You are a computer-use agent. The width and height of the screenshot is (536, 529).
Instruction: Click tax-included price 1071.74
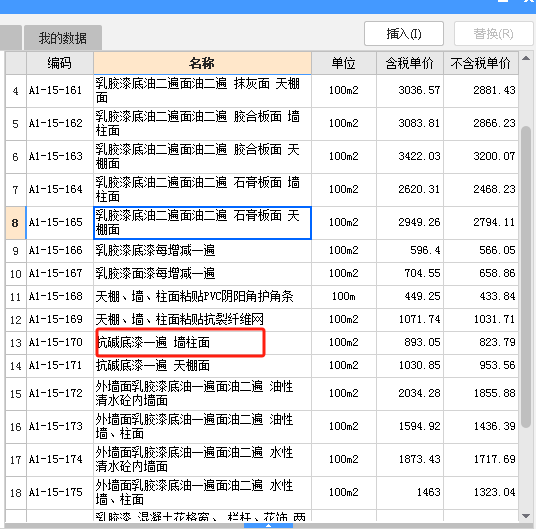point(419,320)
